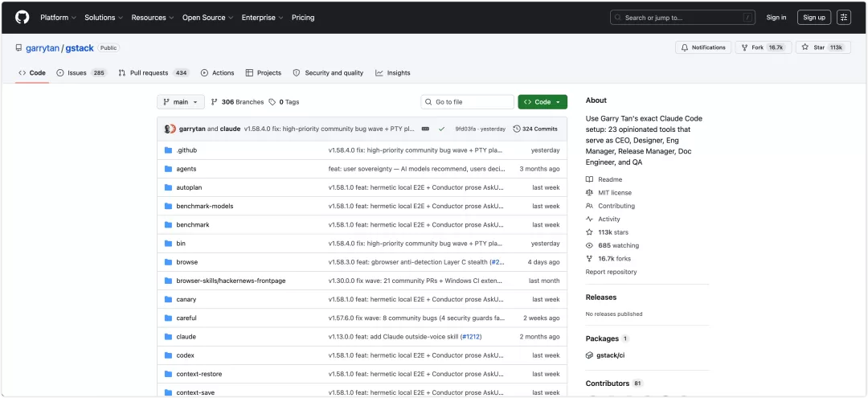868x398 pixels.
Task: Open the garrytan owner link
Action: tap(42, 48)
